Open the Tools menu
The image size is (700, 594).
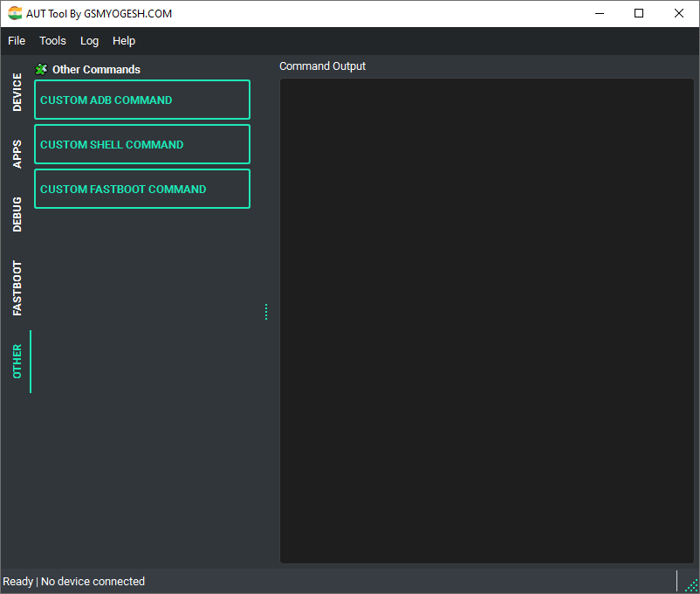pos(52,40)
